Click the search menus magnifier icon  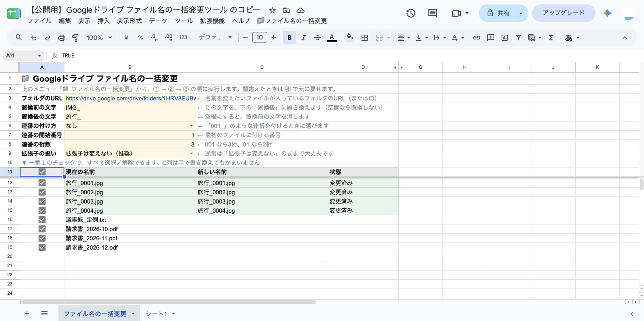tap(19, 38)
